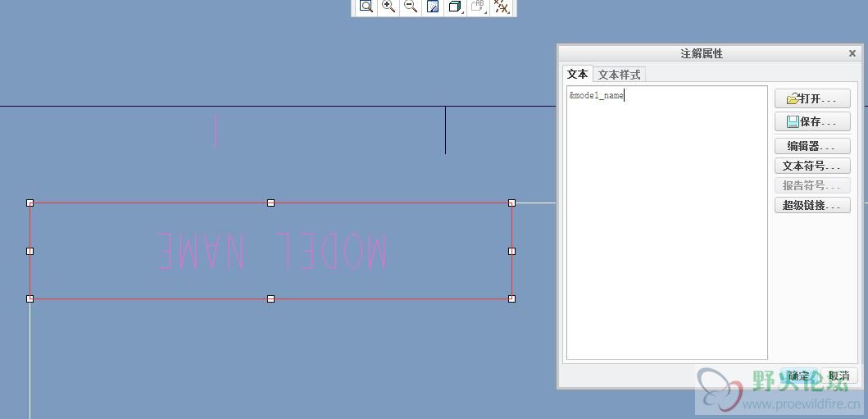Click the 文本符号... button
This screenshot has height=419, width=868.
(x=812, y=166)
